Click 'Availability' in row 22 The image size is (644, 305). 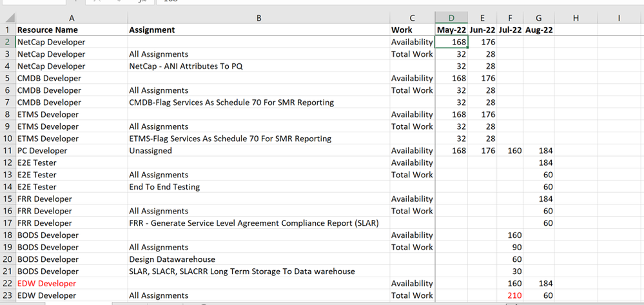[x=413, y=284]
